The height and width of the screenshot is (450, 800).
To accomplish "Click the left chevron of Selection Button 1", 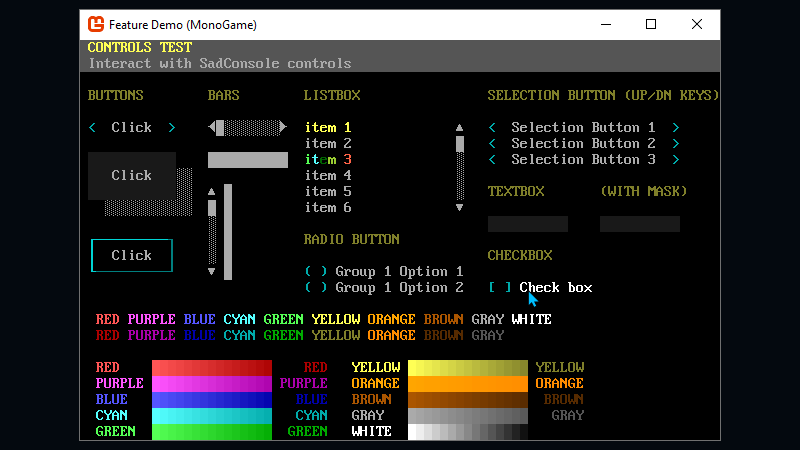I will tap(492, 127).
